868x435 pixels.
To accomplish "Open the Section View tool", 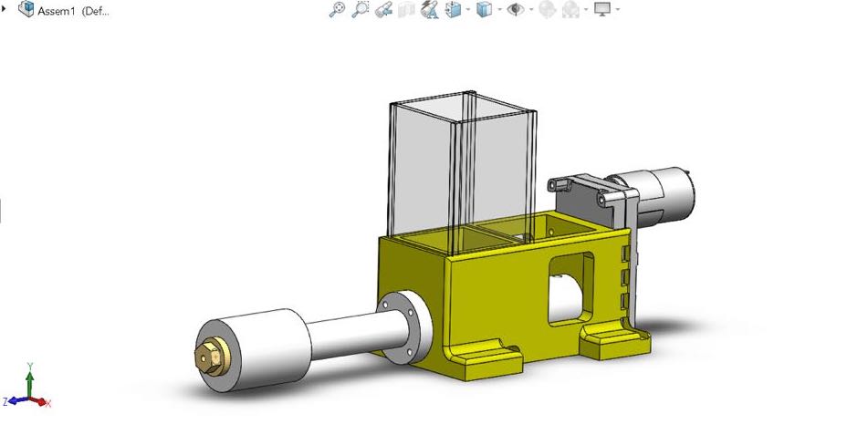I will [x=406, y=9].
